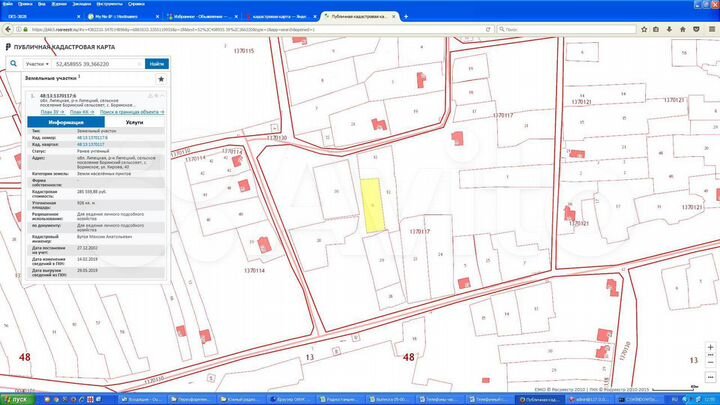Open the Участки search type dropdown
720x405 pixels.
pyautogui.click(x=37, y=62)
